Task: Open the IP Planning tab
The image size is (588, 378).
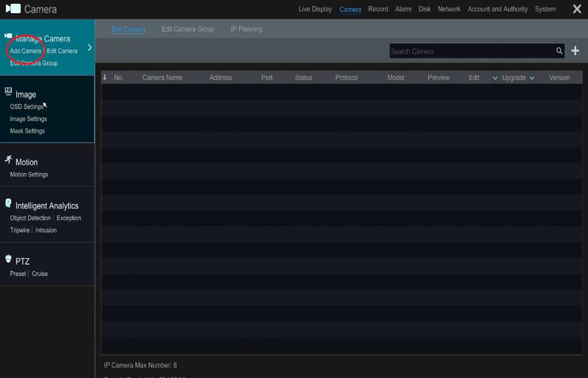Action: point(247,29)
